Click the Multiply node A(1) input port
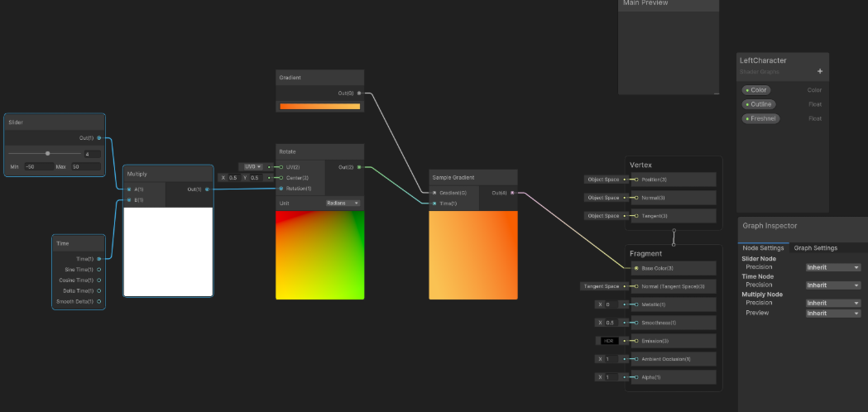The width and height of the screenshot is (868, 412). click(x=128, y=189)
